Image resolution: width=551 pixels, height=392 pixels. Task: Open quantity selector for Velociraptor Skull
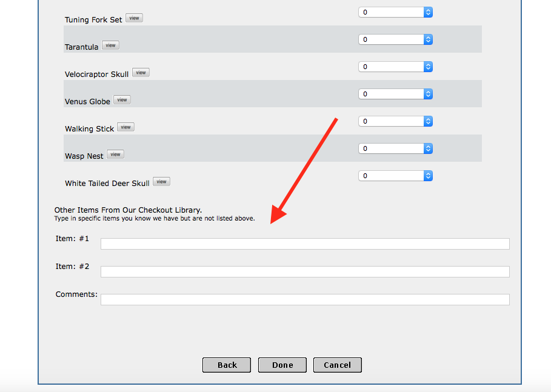point(395,67)
